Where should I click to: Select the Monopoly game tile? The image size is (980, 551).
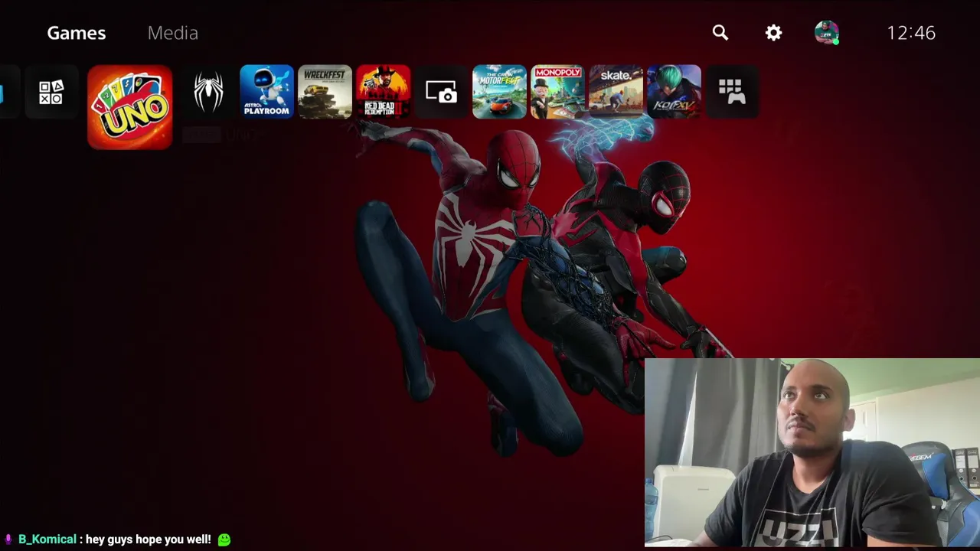[557, 92]
